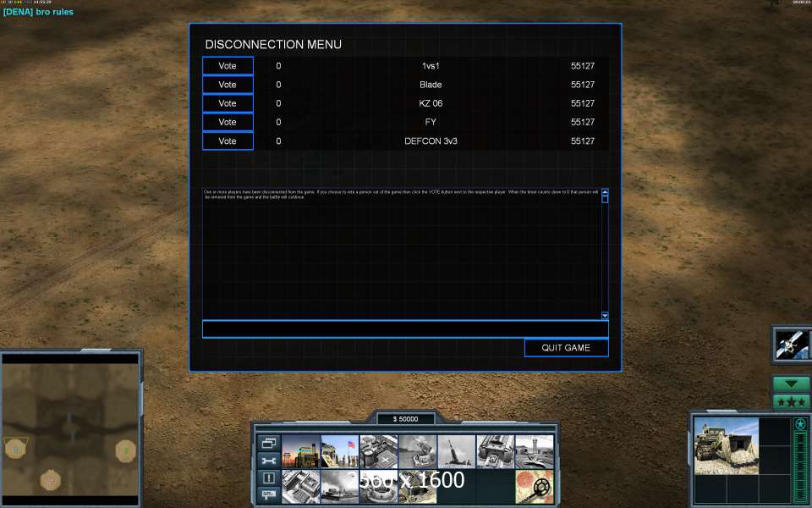Click the player name DEFCON 3v3
Viewport: 812px width, 508px height.
click(431, 141)
